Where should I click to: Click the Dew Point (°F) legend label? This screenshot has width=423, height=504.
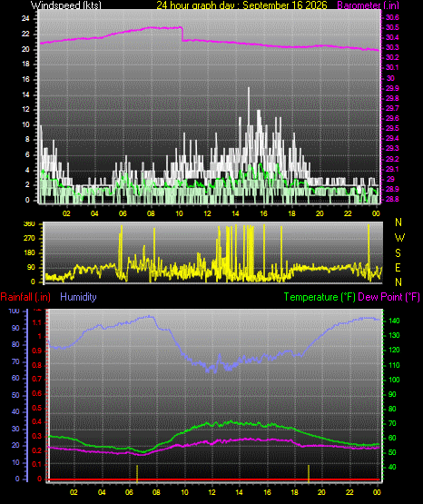tap(389, 297)
